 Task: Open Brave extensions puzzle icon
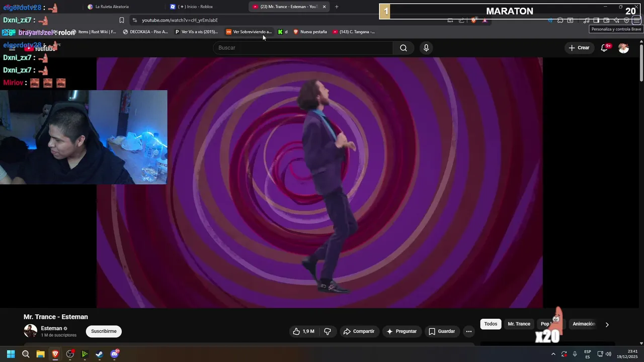click(560, 20)
